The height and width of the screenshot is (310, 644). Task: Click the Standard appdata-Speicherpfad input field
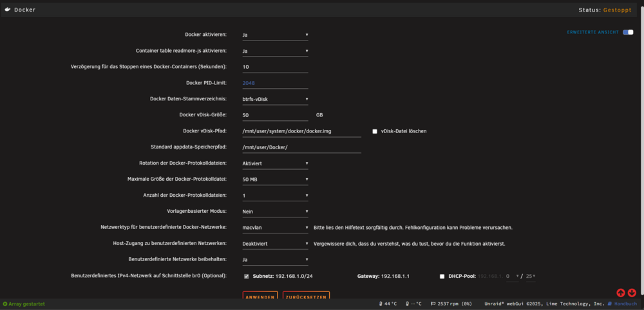tap(302, 147)
